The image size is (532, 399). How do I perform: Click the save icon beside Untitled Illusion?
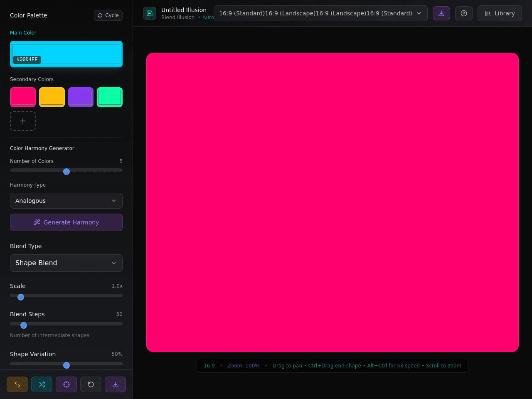point(150,13)
